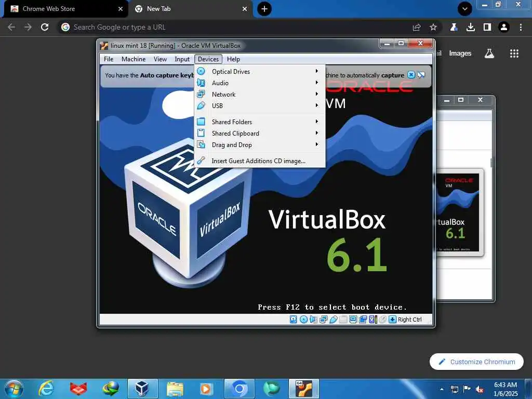532x399 pixels.
Task: Open the Chrome Labs flask in the toolbar
Action: (454, 27)
